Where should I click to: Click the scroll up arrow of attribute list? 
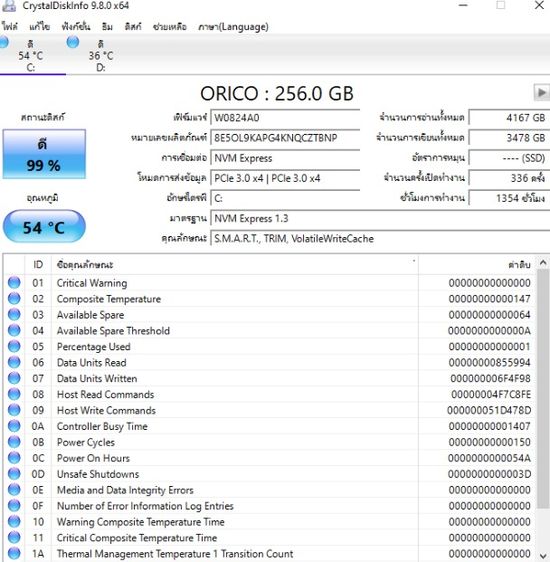pyautogui.click(x=543, y=263)
